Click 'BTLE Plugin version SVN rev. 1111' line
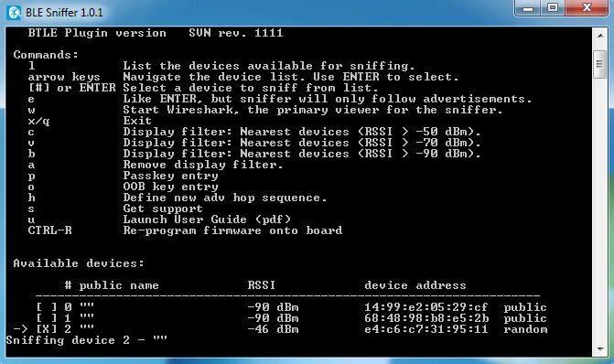This screenshot has width=614, height=364. (x=156, y=33)
